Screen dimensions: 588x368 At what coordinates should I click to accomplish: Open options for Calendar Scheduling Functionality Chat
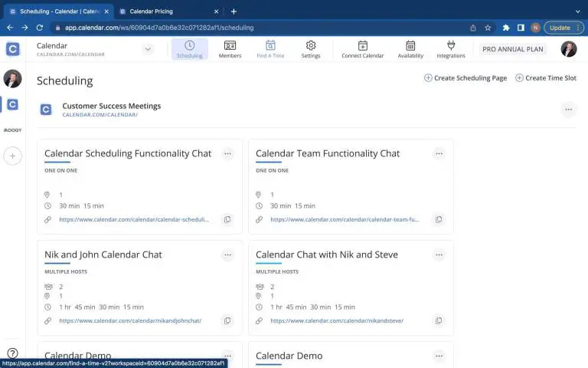(x=227, y=153)
